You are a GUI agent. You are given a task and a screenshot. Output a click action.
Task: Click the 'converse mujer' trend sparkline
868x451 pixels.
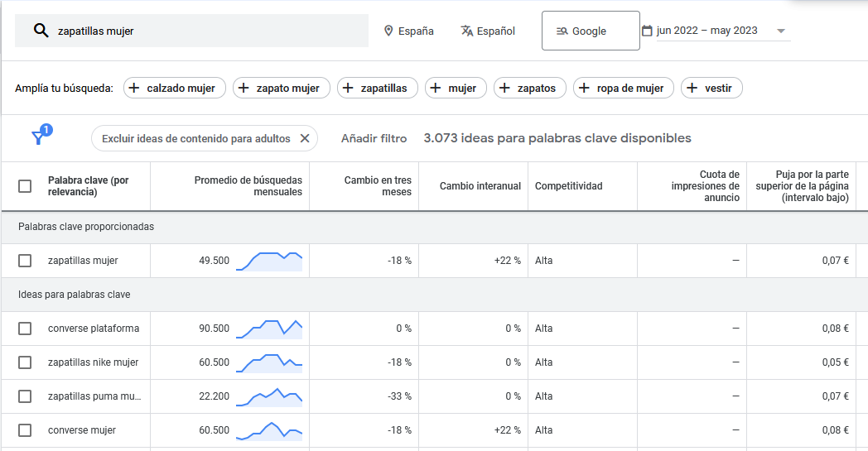point(269,431)
